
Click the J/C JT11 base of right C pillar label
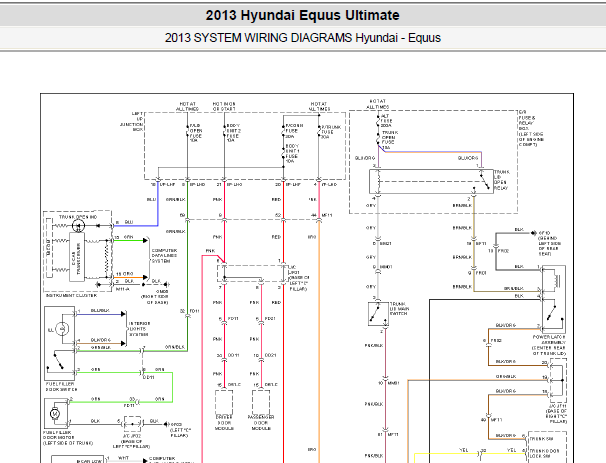coord(556,414)
